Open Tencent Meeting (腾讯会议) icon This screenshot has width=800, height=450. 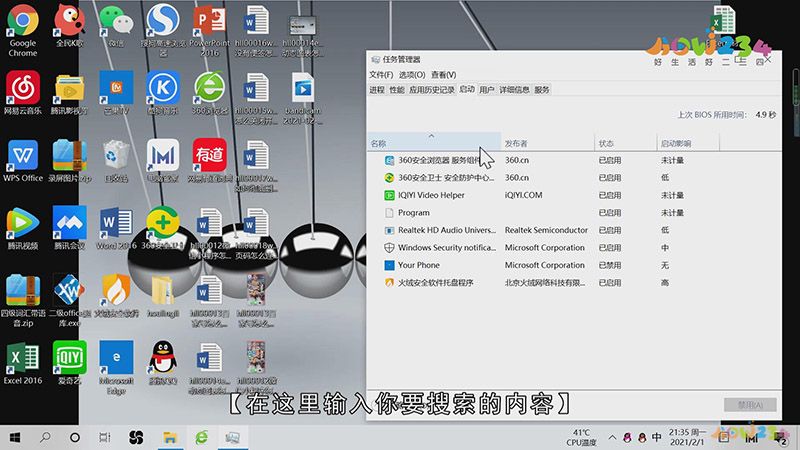pyautogui.click(x=69, y=228)
